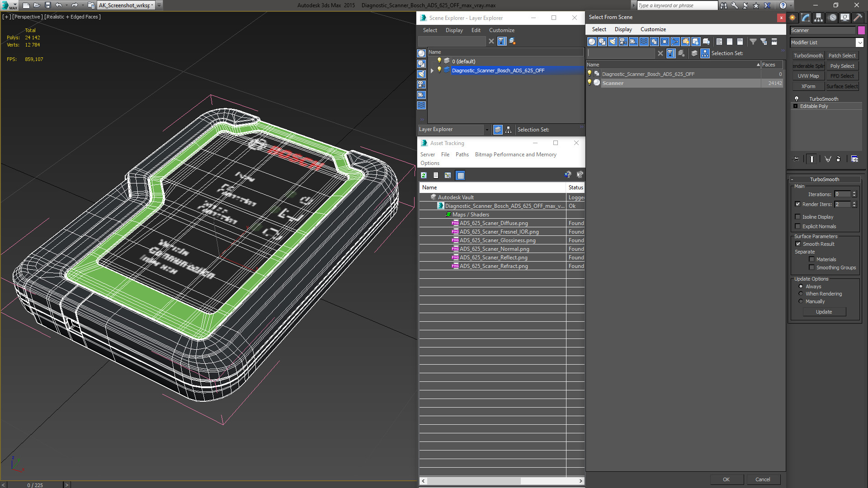
Task: Sort by Name column in Select From Scene
Action: pyautogui.click(x=673, y=65)
